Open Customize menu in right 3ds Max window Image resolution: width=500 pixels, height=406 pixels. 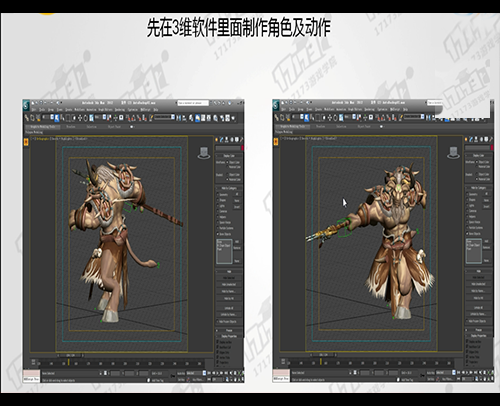382,110
